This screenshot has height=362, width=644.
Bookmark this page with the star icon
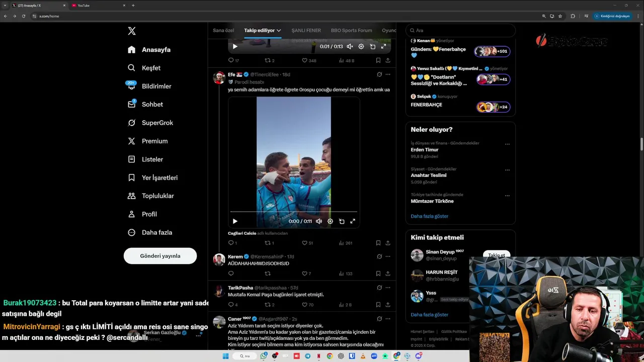point(560,16)
